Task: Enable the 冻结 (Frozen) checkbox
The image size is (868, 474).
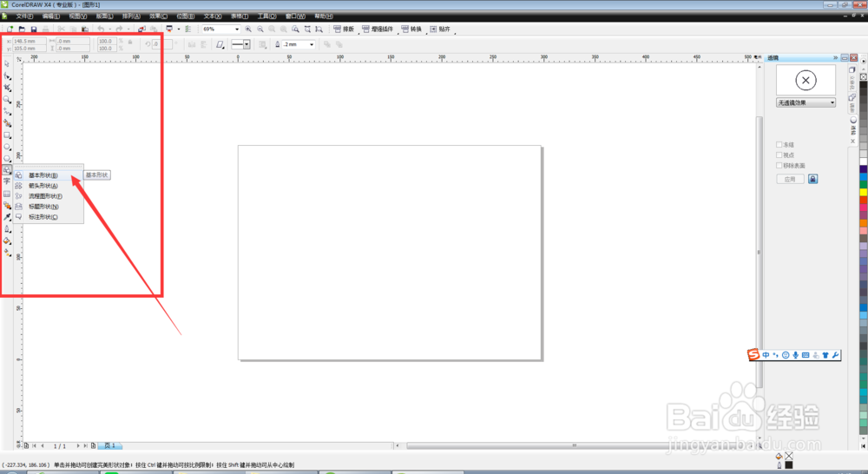Action: click(779, 144)
